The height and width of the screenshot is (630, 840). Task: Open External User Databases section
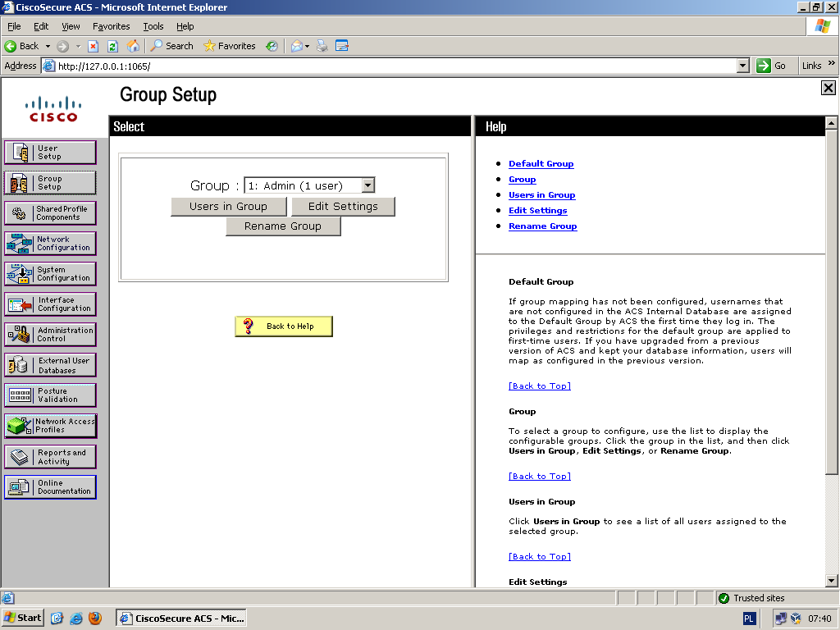click(x=50, y=365)
